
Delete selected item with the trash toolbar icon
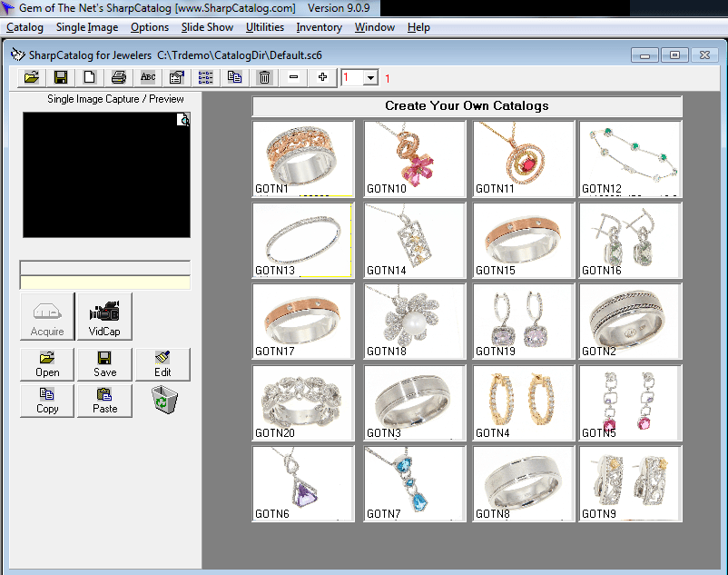point(264,77)
